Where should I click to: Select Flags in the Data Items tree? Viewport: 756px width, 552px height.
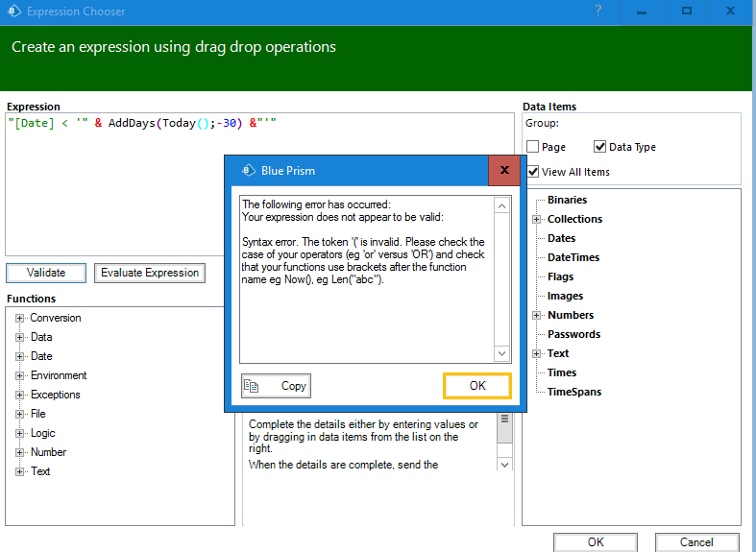(560, 277)
